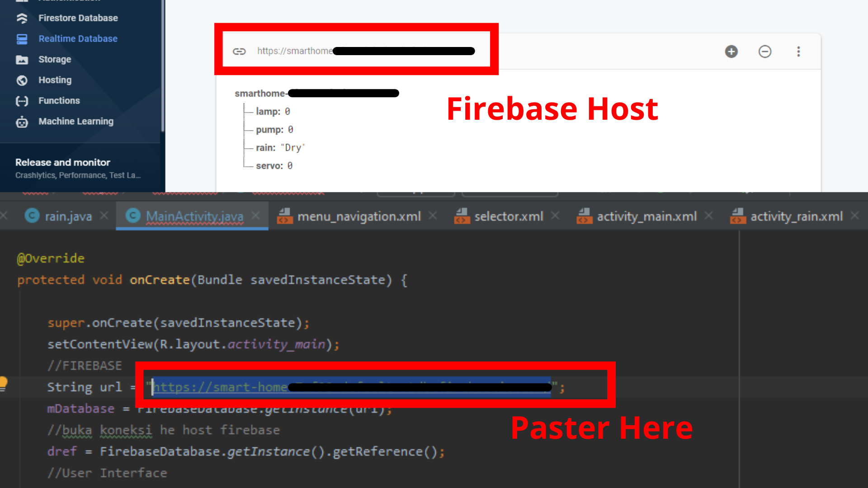Close the selector.xml tab
Viewport: 868px width, 488px height.
pyautogui.click(x=555, y=216)
